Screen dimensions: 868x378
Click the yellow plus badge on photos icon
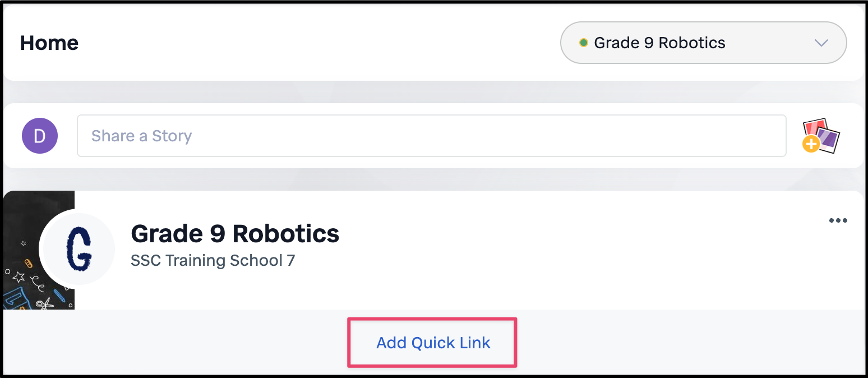tap(810, 145)
